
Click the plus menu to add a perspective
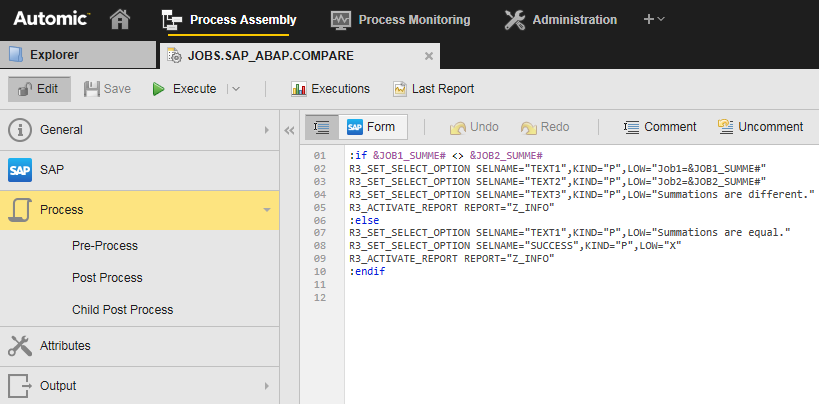654,19
